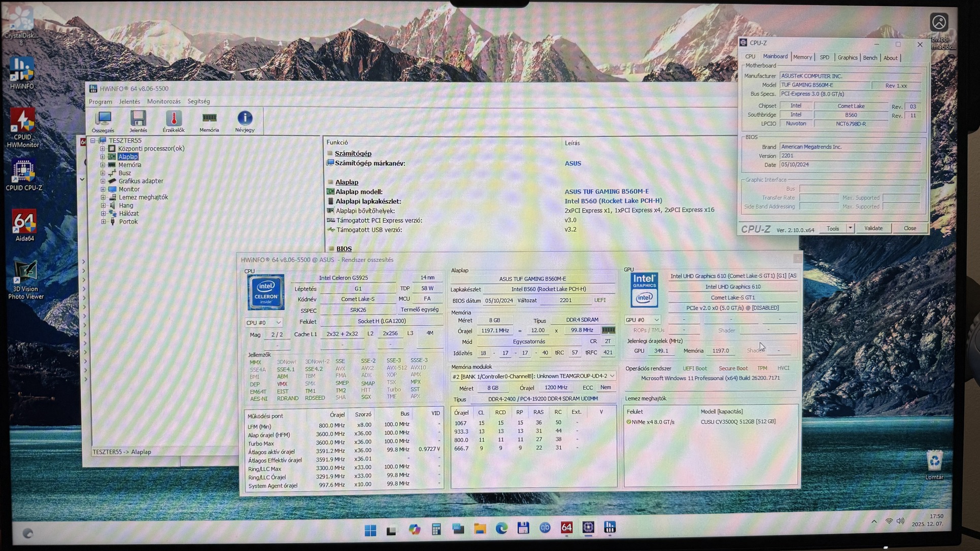Switch to the SPD tab in CPU-Z
This screenshot has width=980, height=551.
click(x=824, y=57)
